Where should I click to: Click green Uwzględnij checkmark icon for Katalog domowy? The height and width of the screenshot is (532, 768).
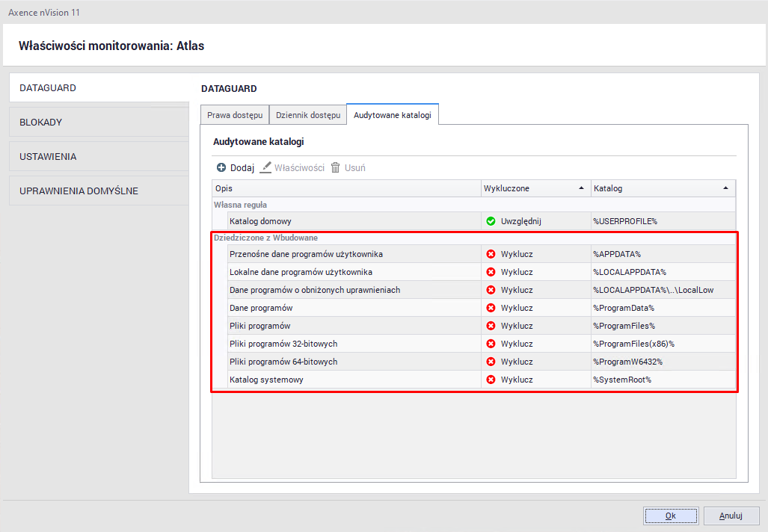tap(491, 221)
